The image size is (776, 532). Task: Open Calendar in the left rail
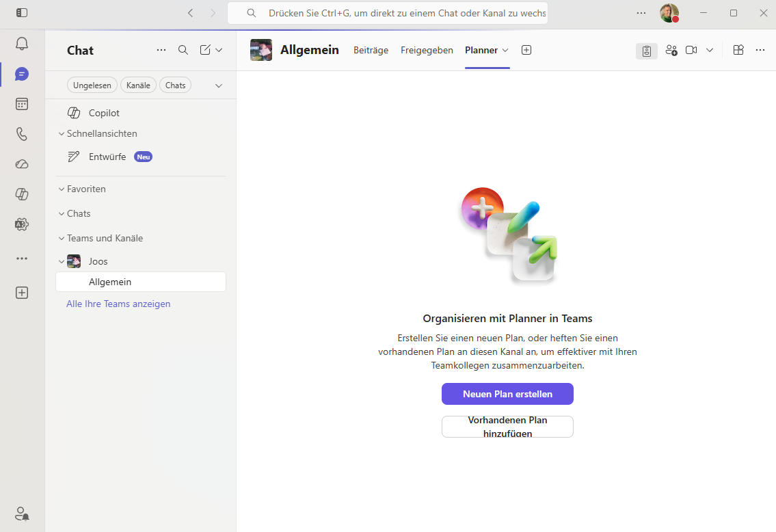[22, 104]
